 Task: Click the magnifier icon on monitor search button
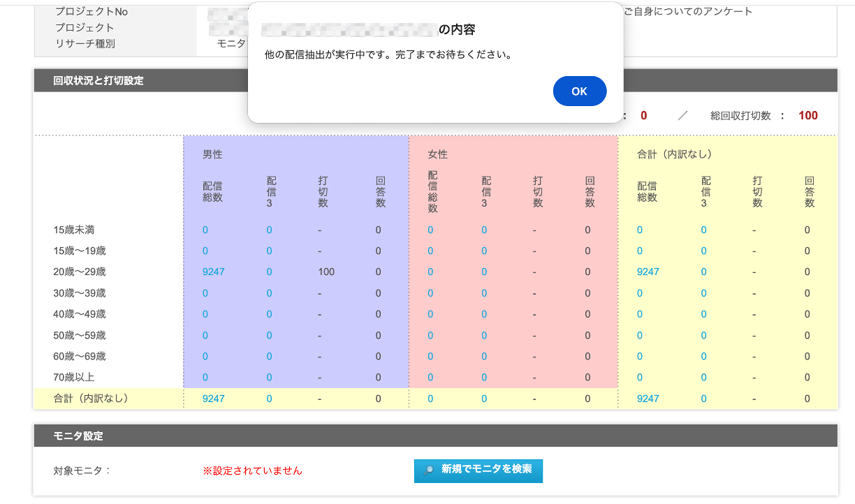tap(429, 470)
